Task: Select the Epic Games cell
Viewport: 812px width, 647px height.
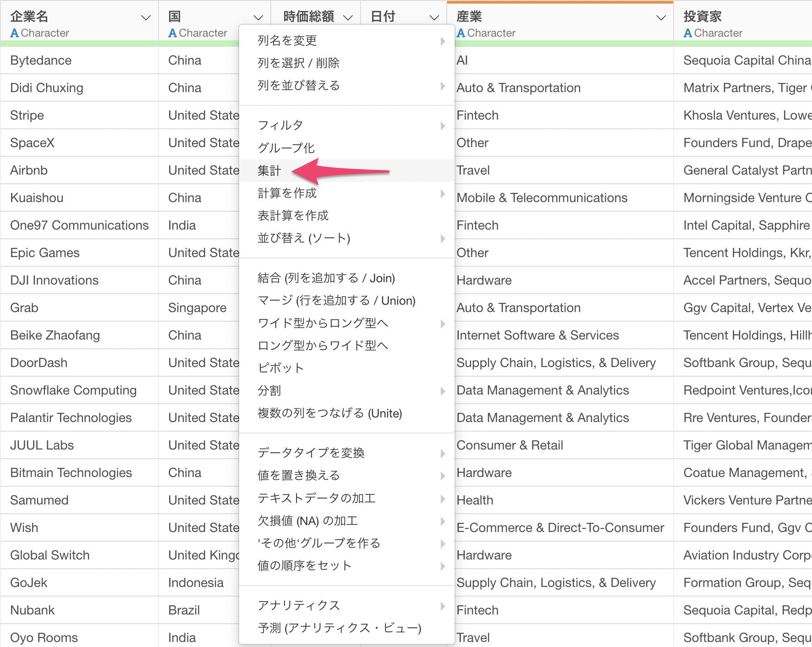Action: 79,253
